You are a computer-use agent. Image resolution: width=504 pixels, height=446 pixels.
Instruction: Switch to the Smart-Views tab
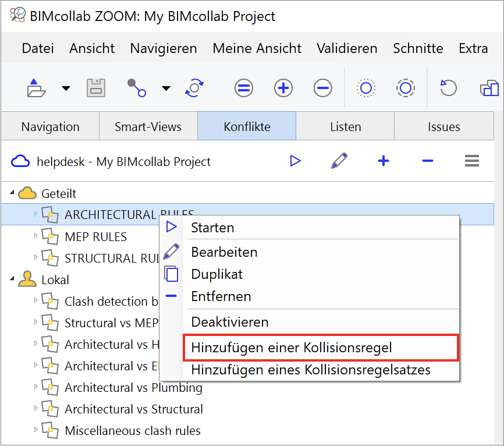coord(148,126)
